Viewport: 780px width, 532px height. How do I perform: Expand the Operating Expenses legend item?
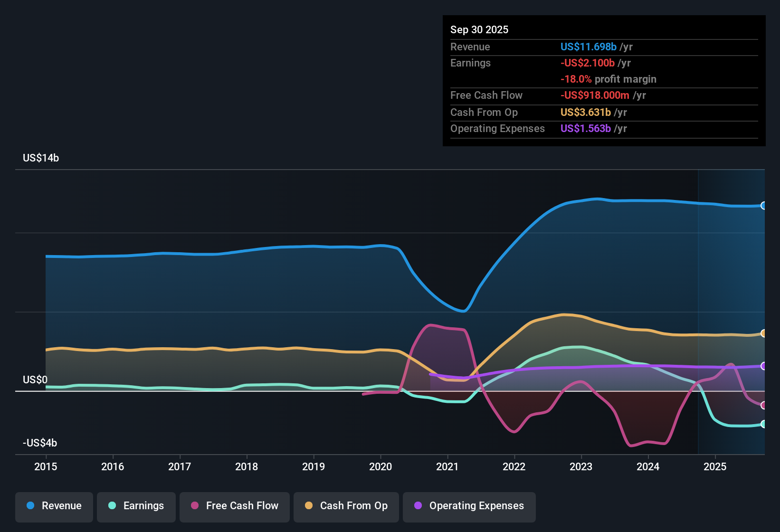click(x=469, y=506)
